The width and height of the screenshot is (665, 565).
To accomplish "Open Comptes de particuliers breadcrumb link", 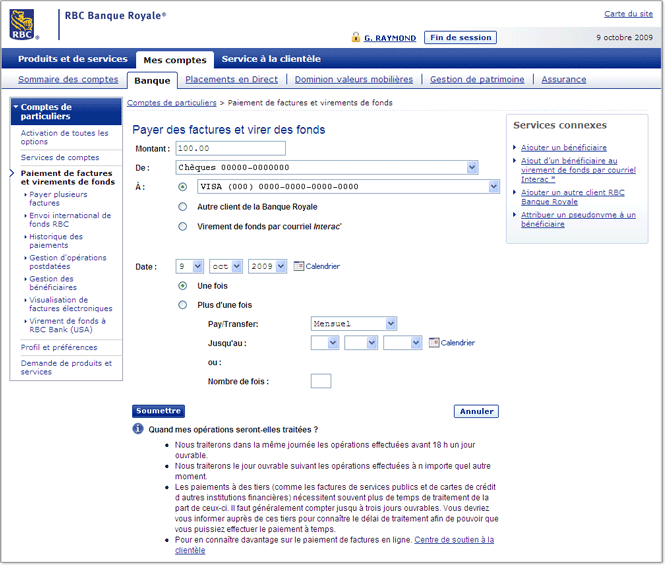I will coord(171,103).
